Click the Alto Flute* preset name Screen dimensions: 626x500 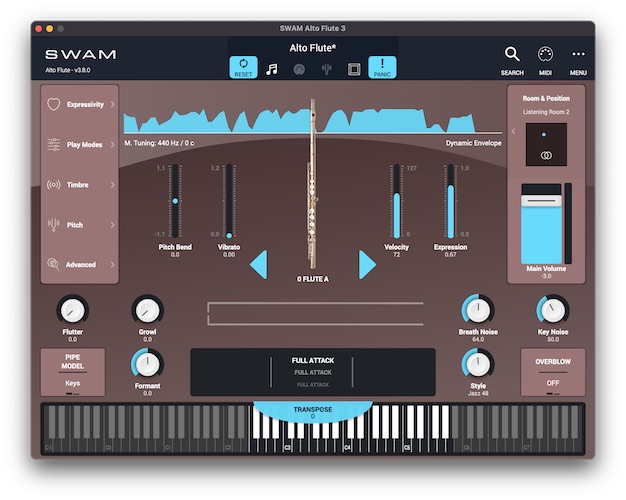(313, 48)
